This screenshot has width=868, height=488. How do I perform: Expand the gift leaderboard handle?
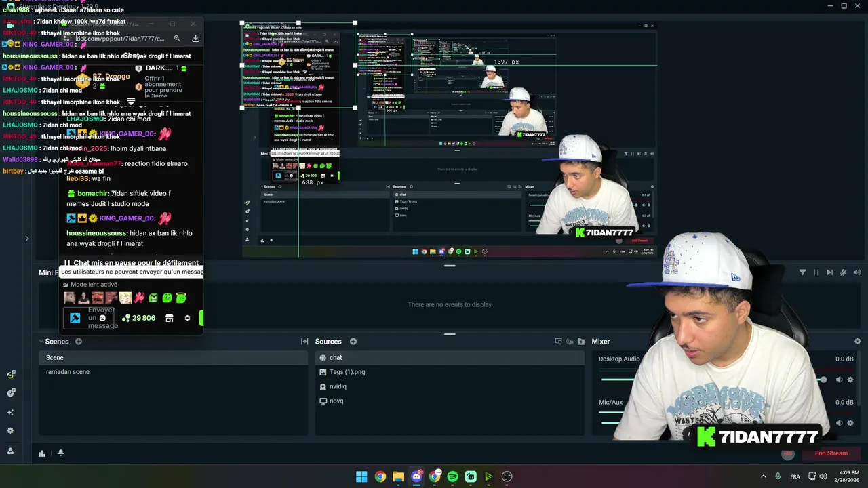pos(131,102)
